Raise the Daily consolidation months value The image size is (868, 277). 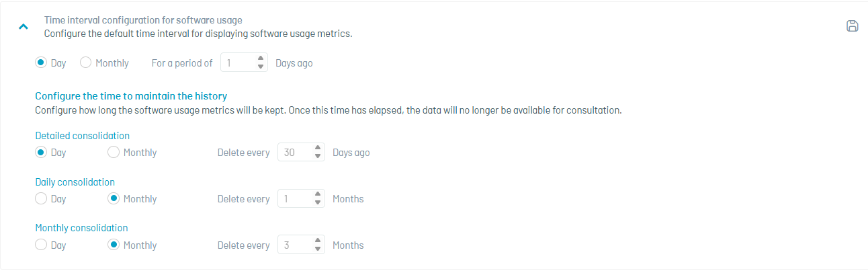click(x=318, y=195)
